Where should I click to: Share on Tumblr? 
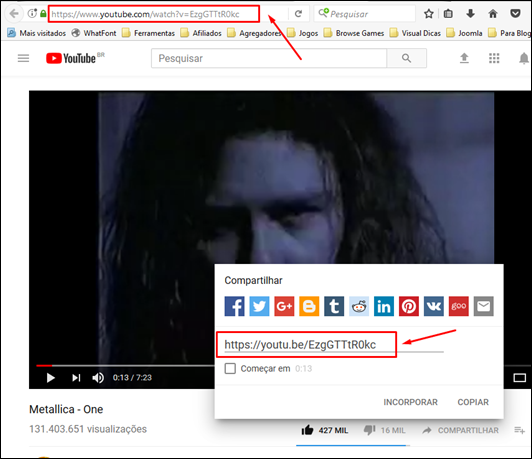334,306
